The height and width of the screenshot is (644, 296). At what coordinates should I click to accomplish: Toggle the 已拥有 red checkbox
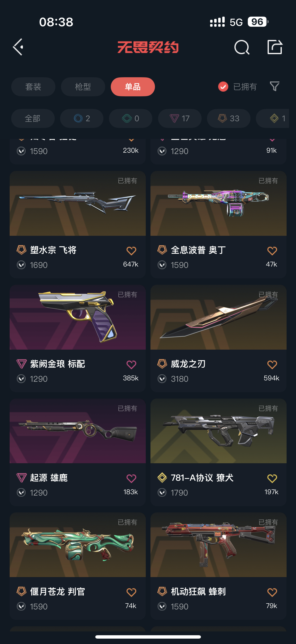point(223,87)
